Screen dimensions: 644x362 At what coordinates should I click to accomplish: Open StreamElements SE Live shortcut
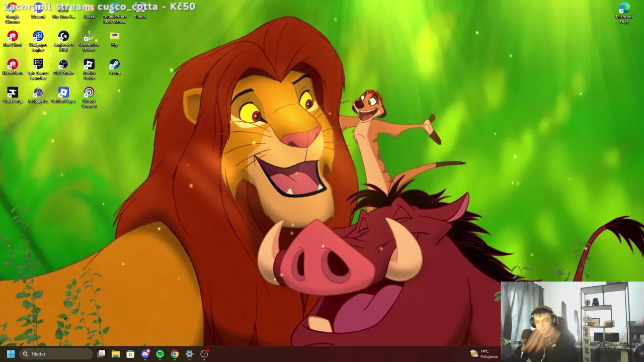point(89,41)
